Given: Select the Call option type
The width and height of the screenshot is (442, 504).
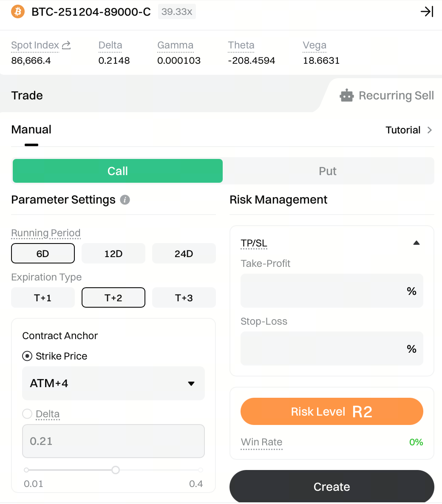Looking at the screenshot, I should pyautogui.click(x=118, y=171).
